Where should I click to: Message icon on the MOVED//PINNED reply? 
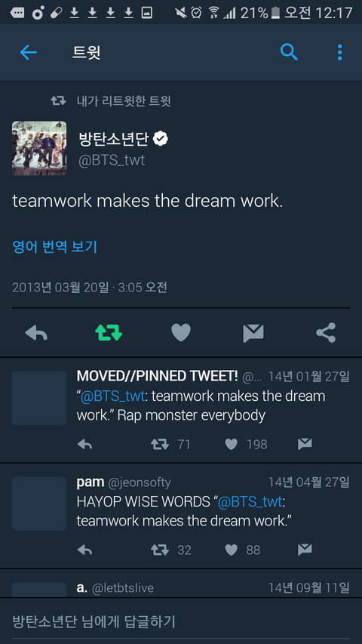click(x=305, y=444)
